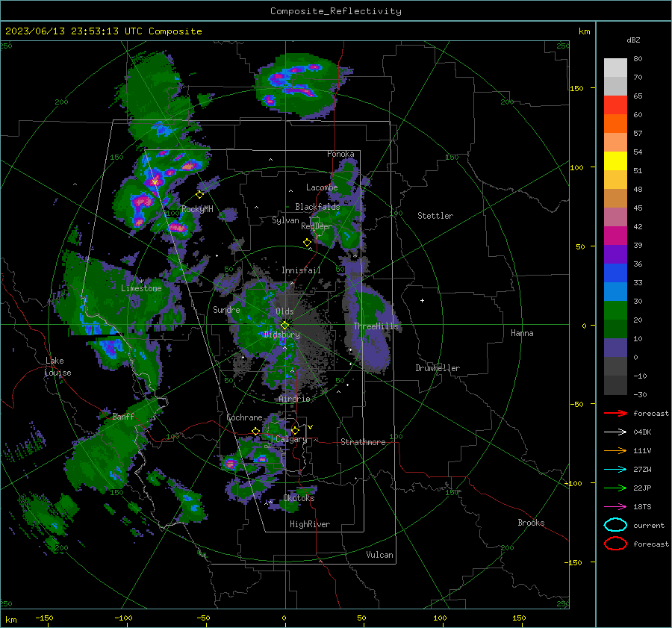Click the pink storm core west of RockyMH

click(143, 200)
